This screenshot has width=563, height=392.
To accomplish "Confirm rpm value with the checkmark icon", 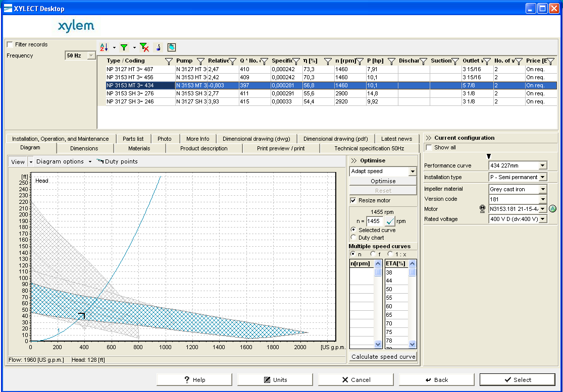I will click(x=390, y=221).
